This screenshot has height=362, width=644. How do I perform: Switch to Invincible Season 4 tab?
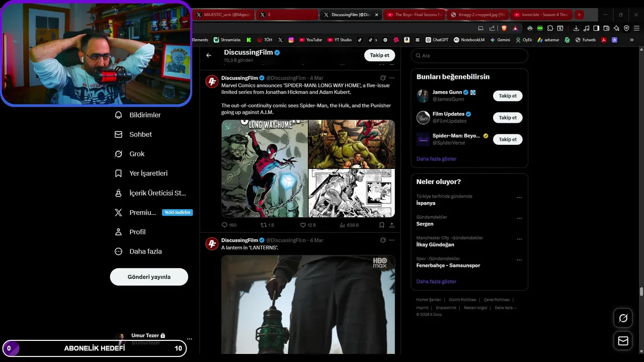tap(541, 15)
